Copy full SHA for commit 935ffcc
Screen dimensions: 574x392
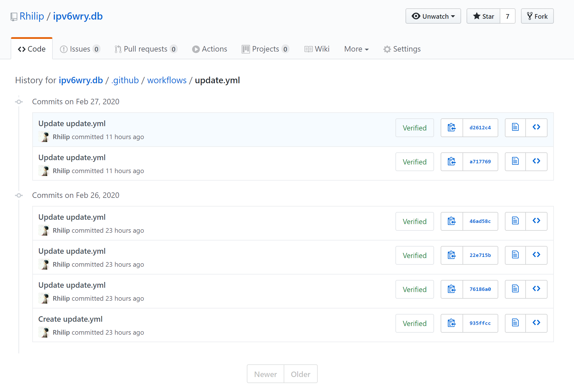pos(452,323)
